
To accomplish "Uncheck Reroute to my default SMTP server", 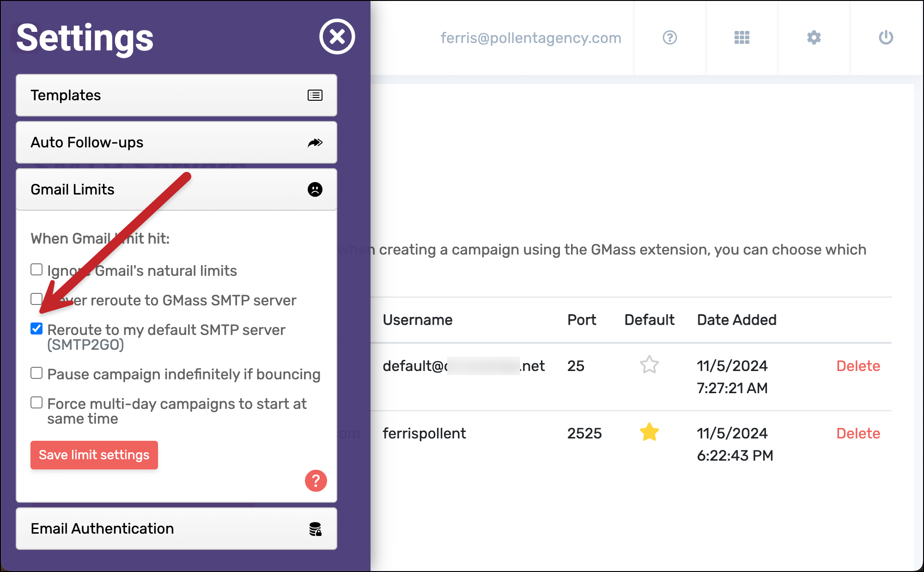I will [36, 329].
